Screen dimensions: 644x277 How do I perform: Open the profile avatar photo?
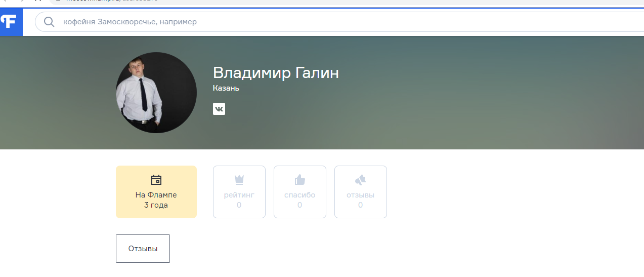[156, 93]
